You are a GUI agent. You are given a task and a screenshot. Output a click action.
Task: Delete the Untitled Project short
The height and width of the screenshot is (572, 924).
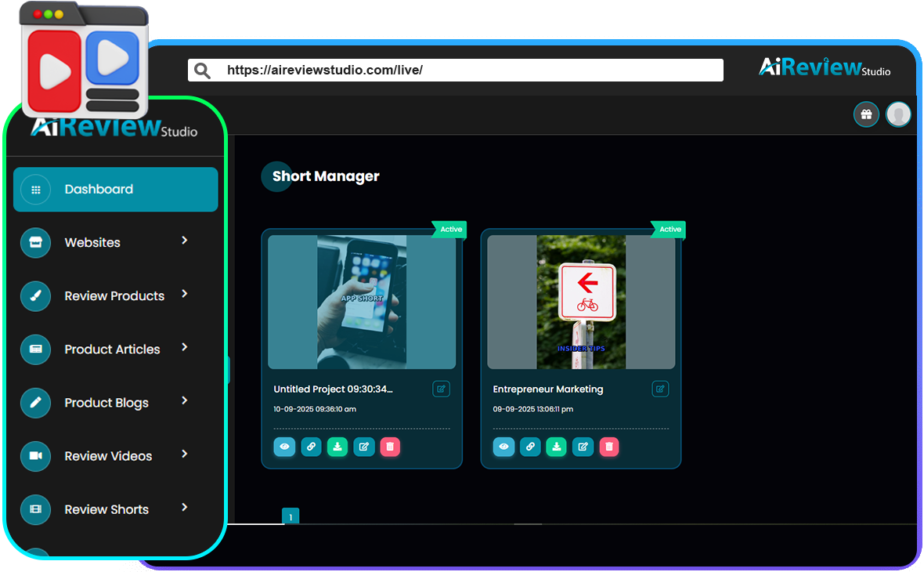390,447
